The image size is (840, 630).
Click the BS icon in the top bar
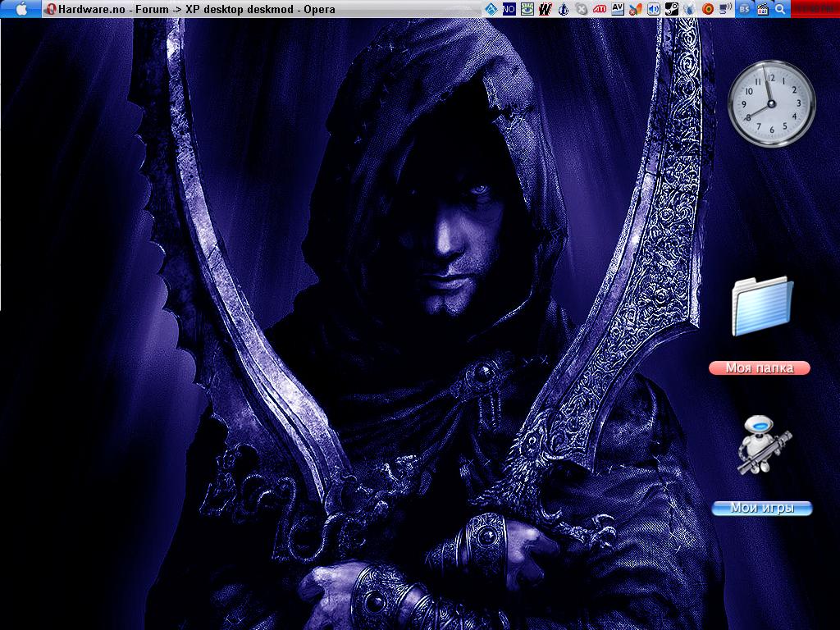coord(744,9)
